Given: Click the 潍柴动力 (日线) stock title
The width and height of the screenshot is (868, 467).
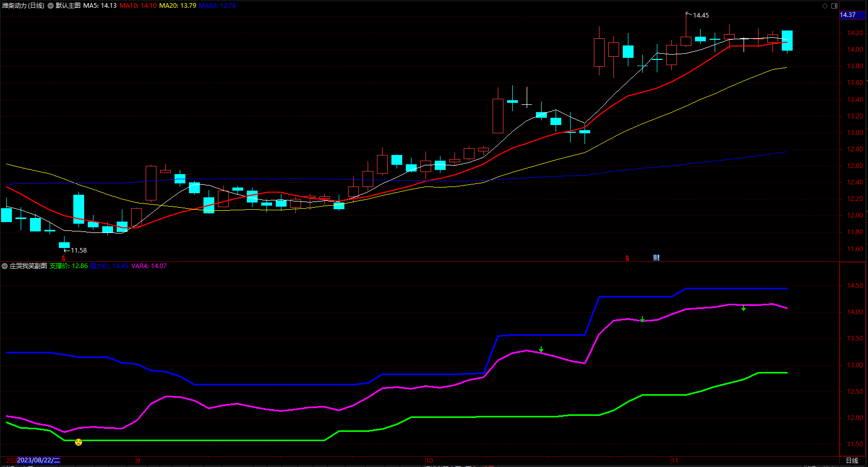Looking at the screenshot, I should pyautogui.click(x=23, y=6).
